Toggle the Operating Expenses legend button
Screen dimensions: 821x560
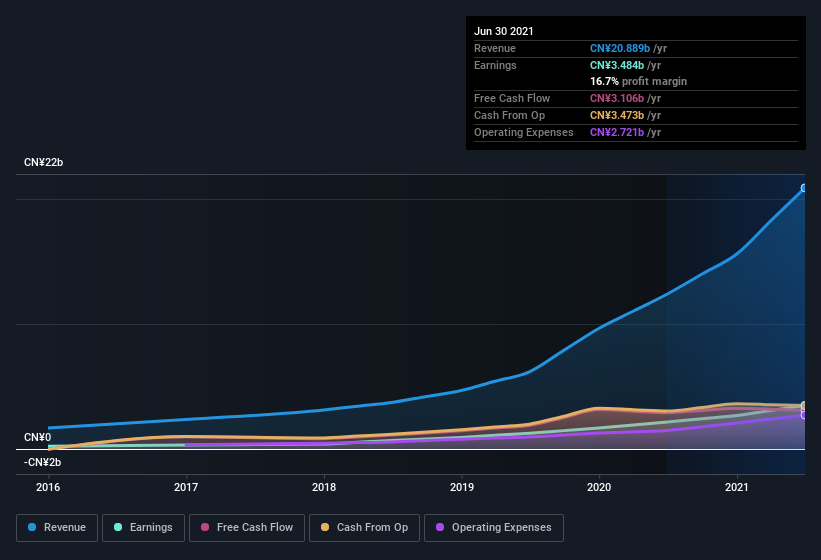point(494,528)
